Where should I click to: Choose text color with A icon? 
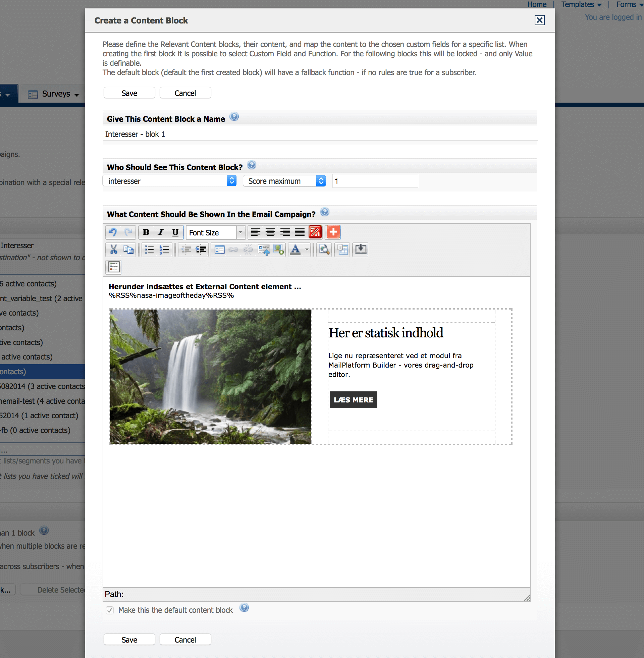pyautogui.click(x=295, y=250)
